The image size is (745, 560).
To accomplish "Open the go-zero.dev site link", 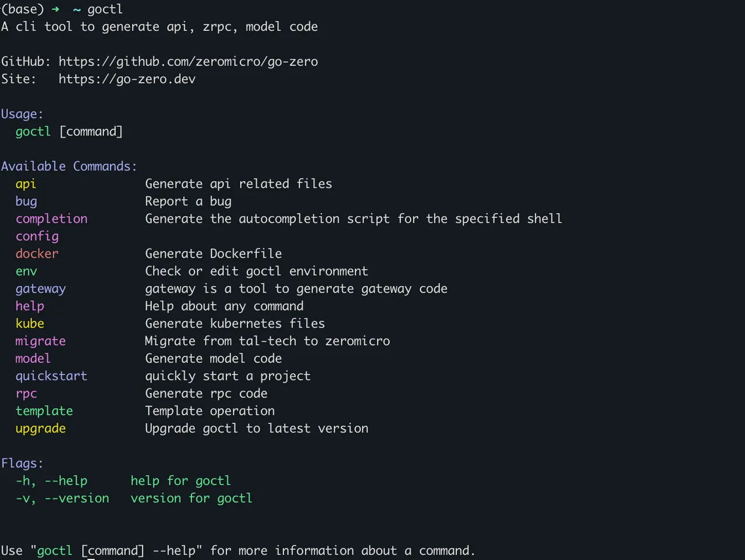I will [x=127, y=79].
